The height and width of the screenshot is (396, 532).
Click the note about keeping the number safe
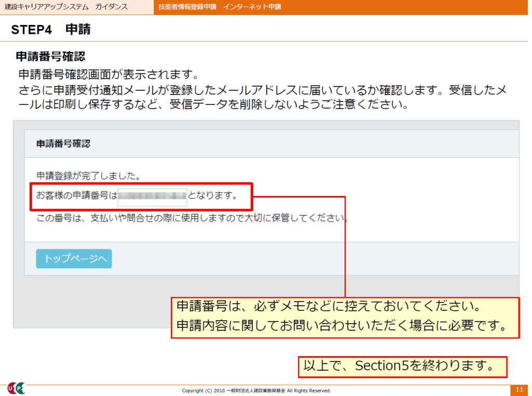click(192, 217)
